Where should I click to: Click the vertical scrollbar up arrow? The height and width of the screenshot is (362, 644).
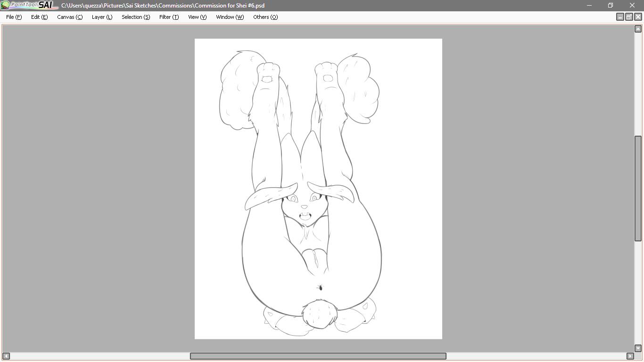point(638,29)
